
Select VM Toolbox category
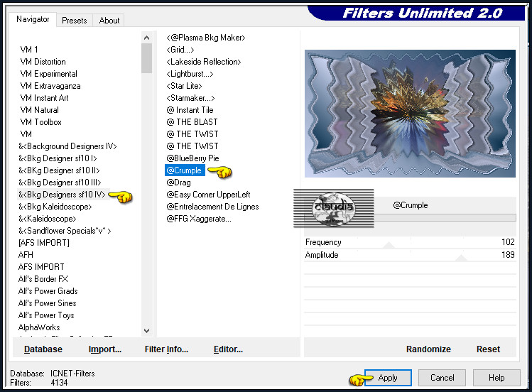40,122
